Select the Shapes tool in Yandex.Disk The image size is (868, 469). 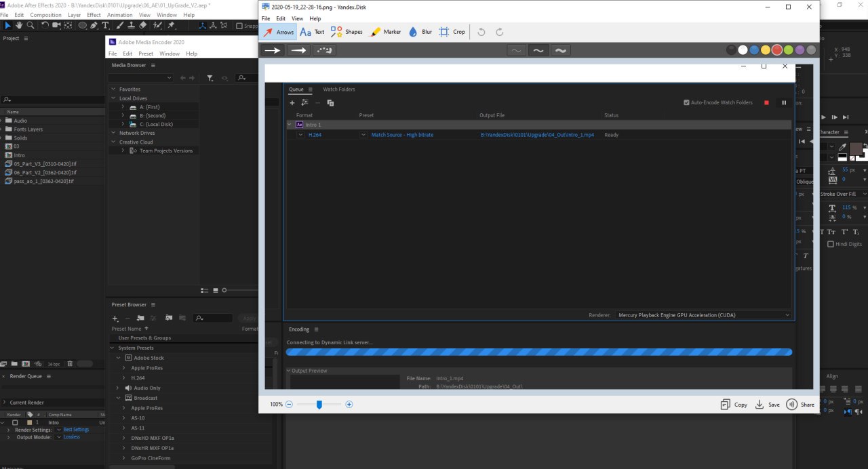346,32
